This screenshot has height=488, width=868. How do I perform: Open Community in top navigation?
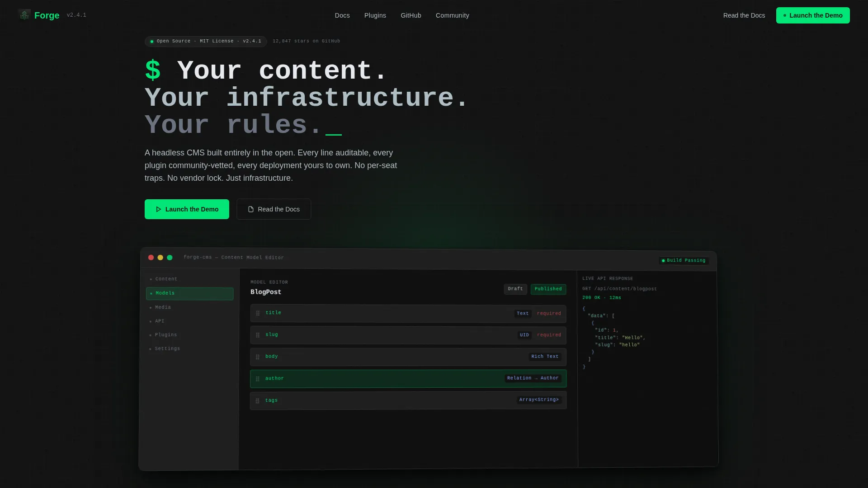pyautogui.click(x=453, y=15)
